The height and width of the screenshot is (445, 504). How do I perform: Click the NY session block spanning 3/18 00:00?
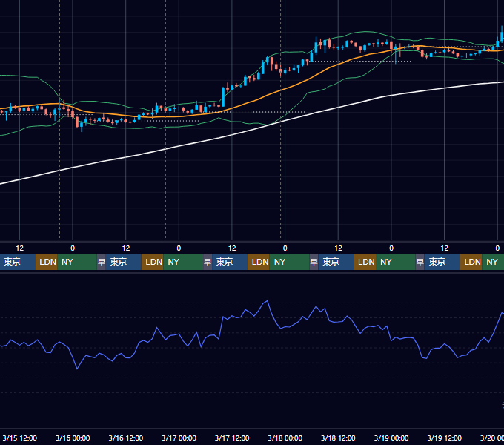click(289, 262)
